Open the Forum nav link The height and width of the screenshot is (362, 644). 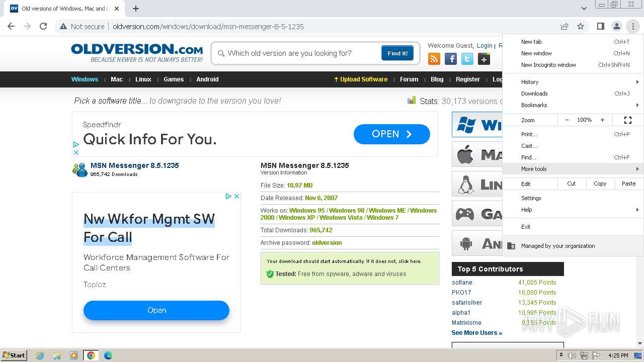[409, 79]
